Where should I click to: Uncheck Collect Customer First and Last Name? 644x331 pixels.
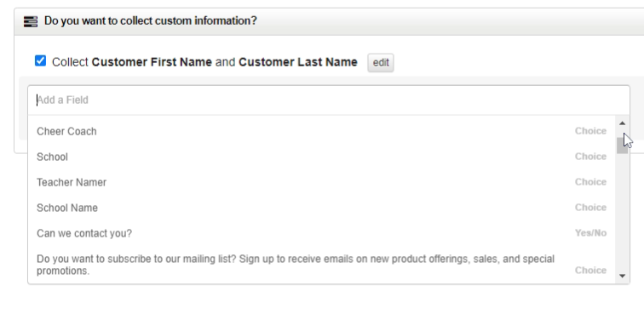point(40,60)
